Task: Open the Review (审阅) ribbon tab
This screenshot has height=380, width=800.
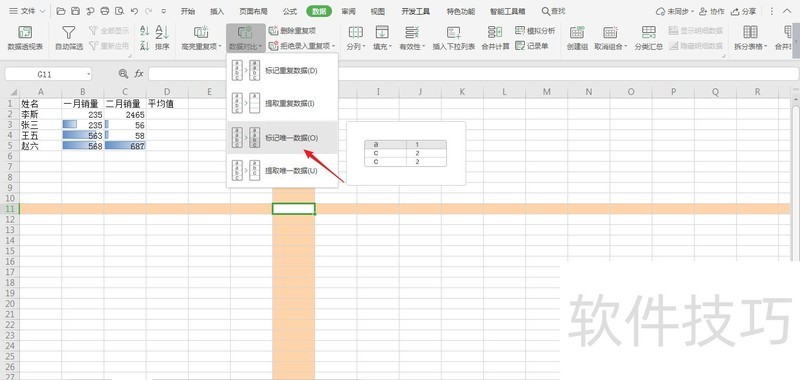Action: (348, 11)
